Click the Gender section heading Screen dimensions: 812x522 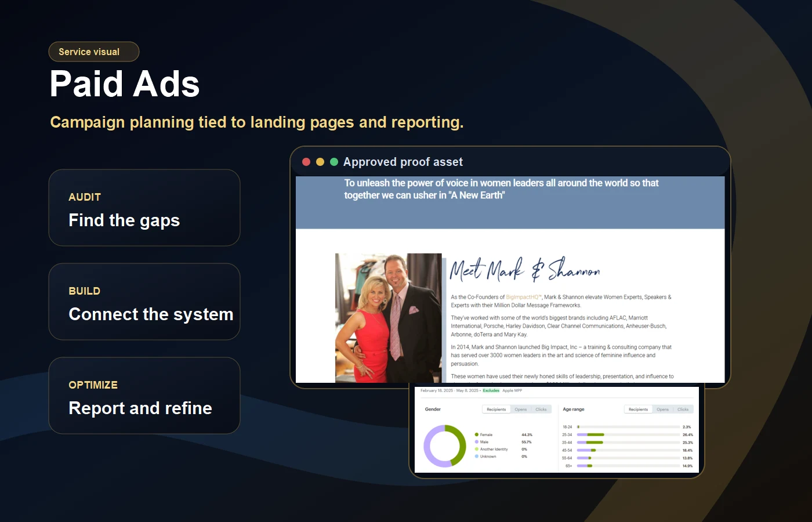click(433, 409)
